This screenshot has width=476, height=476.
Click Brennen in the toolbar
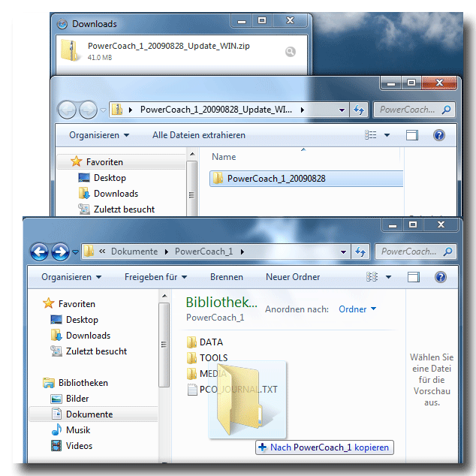pos(227,277)
